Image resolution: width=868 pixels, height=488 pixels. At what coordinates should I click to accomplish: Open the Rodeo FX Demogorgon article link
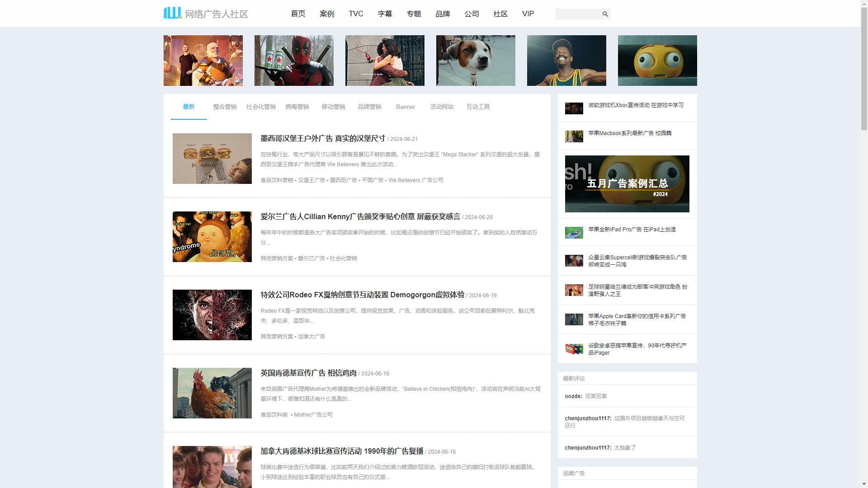click(x=362, y=295)
